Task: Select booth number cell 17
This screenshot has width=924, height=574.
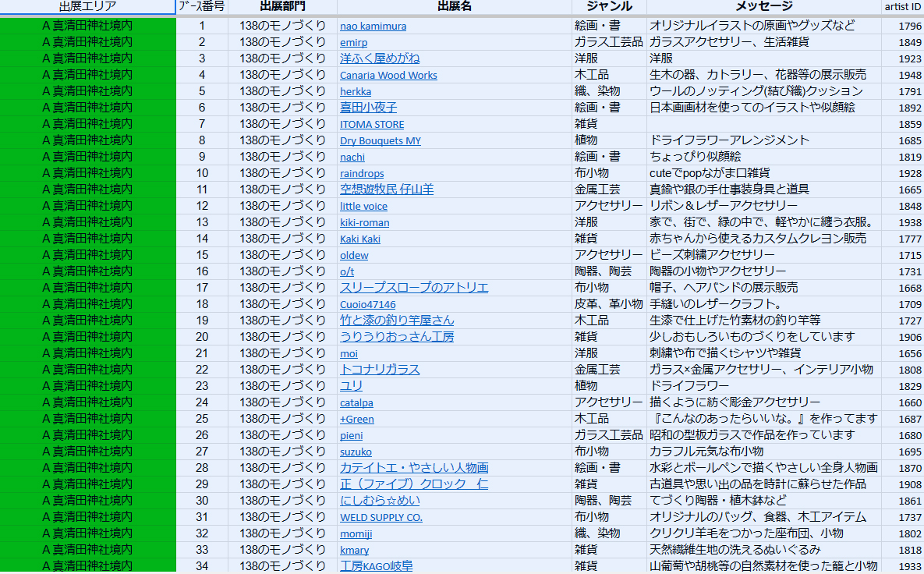Action: (201, 288)
